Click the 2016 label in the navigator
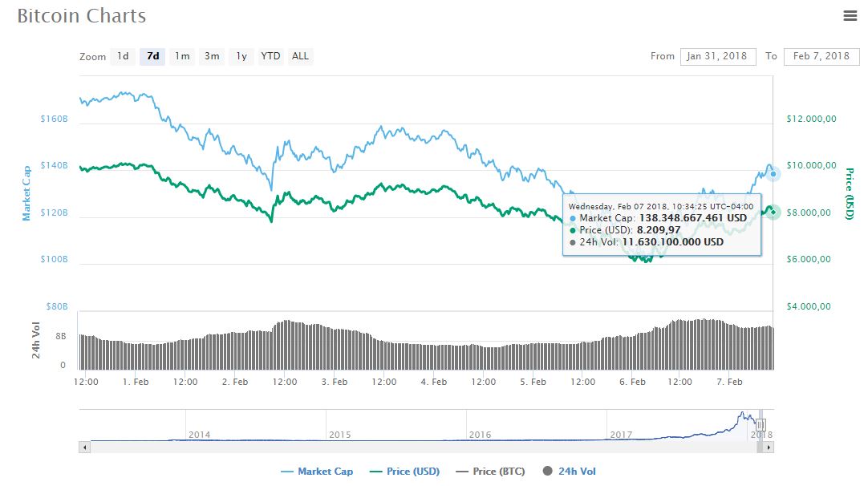This screenshot has width=868, height=486. tap(480, 435)
